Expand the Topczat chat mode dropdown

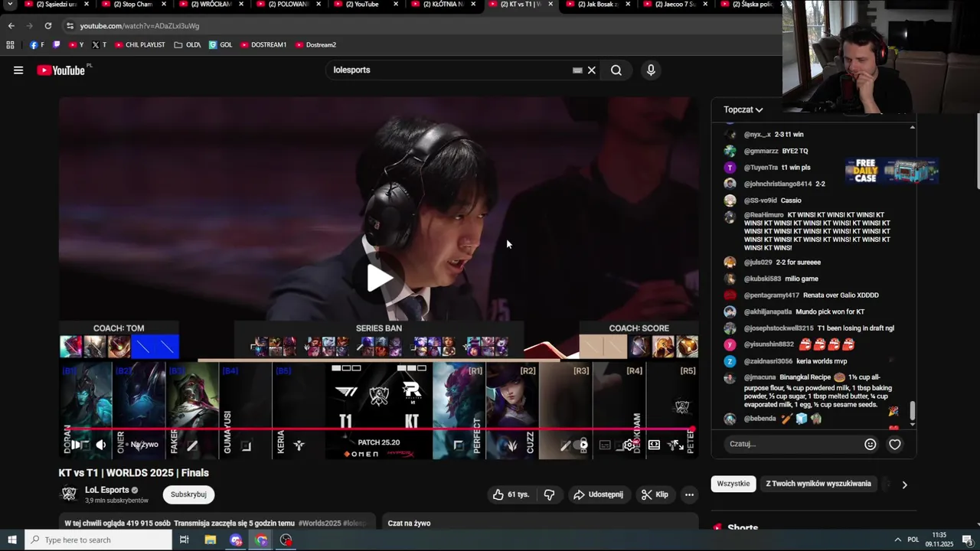point(743,109)
